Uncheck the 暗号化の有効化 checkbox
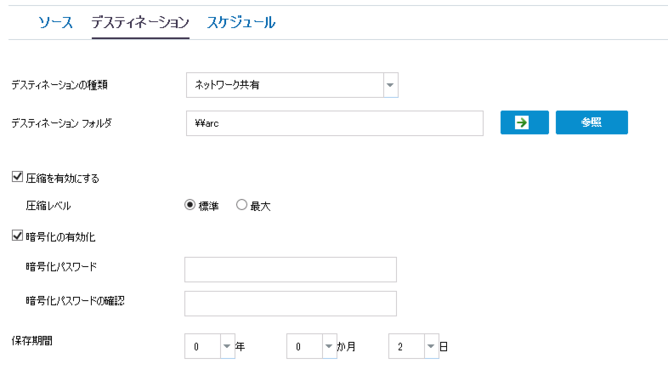 coord(17,235)
